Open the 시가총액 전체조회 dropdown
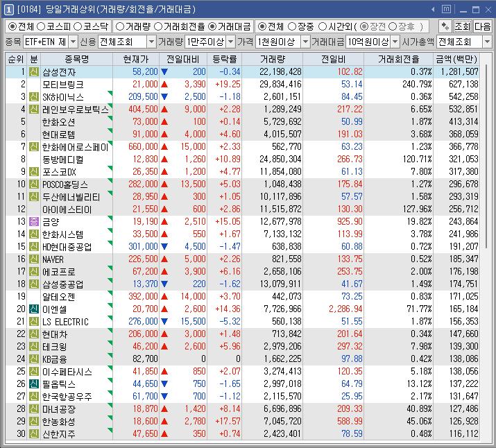The image size is (496, 448). [487, 42]
